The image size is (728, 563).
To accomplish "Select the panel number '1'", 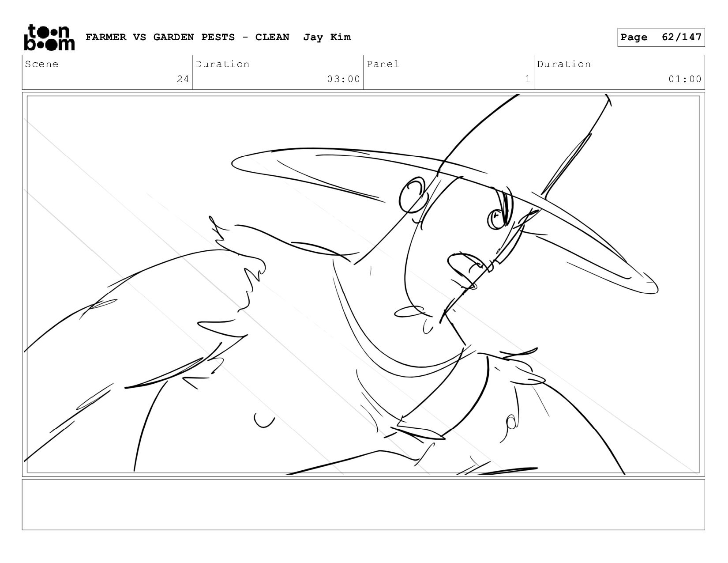I will click(x=527, y=79).
